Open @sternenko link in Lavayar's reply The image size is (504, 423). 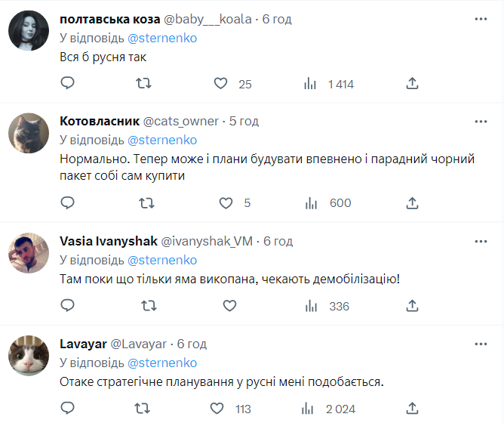click(x=162, y=363)
